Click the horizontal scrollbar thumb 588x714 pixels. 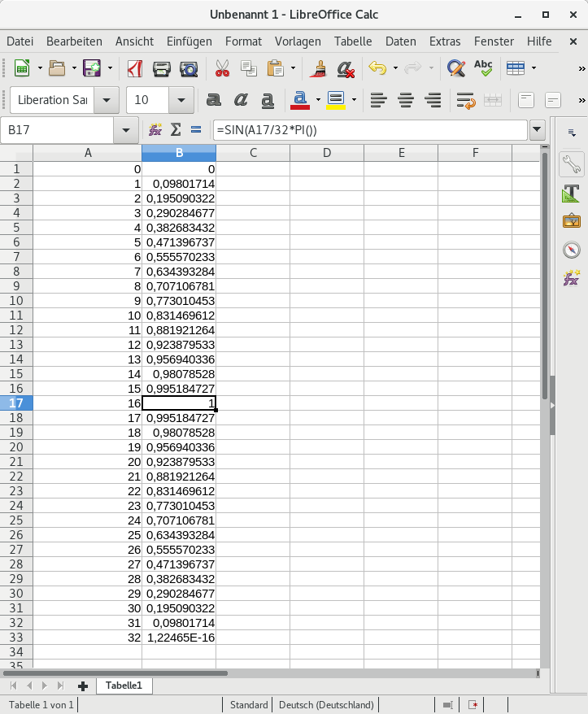[x=115, y=673]
